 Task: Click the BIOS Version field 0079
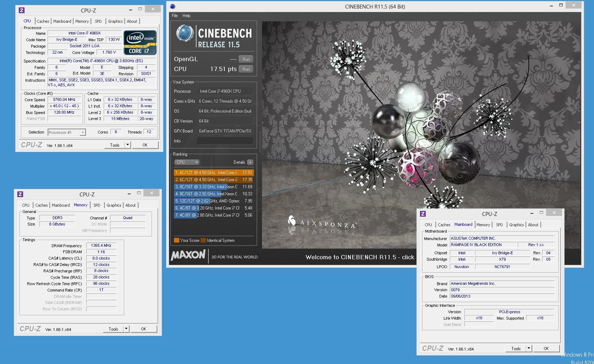502,290
